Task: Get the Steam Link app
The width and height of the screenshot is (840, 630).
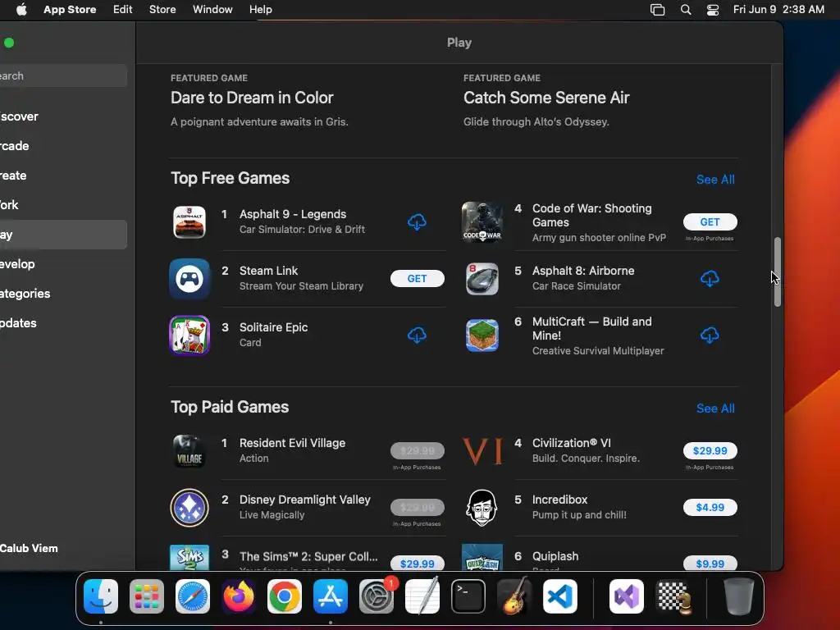Action: [x=418, y=279]
